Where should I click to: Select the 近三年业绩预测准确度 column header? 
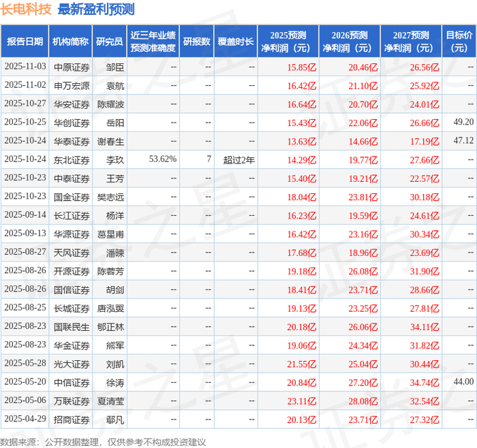tap(153, 42)
